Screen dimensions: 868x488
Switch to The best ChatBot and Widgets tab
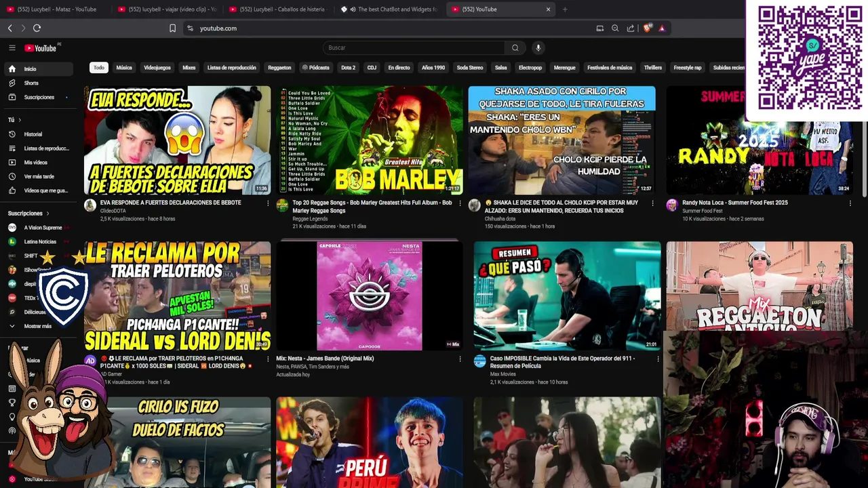pyautogui.click(x=389, y=9)
